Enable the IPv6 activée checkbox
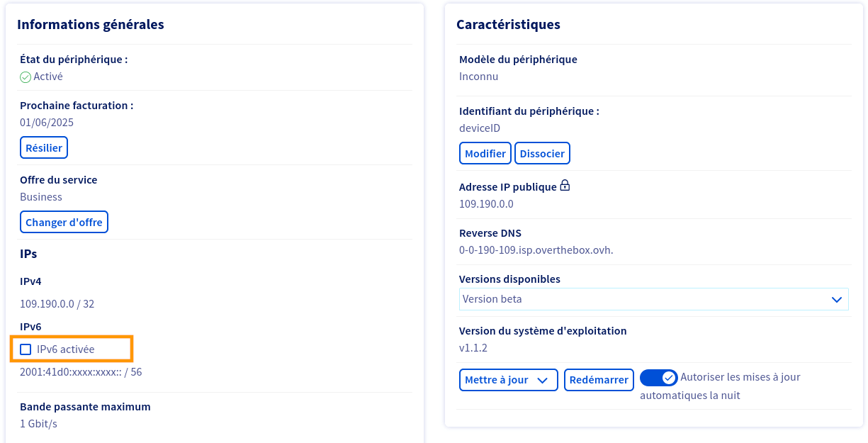 tap(26, 349)
